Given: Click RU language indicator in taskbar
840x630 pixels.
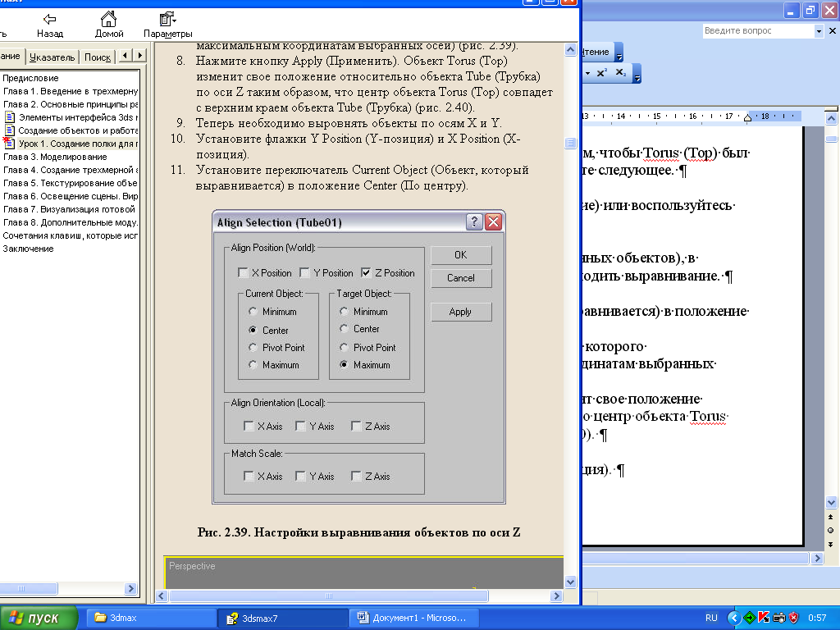Looking at the screenshot, I should [711, 618].
